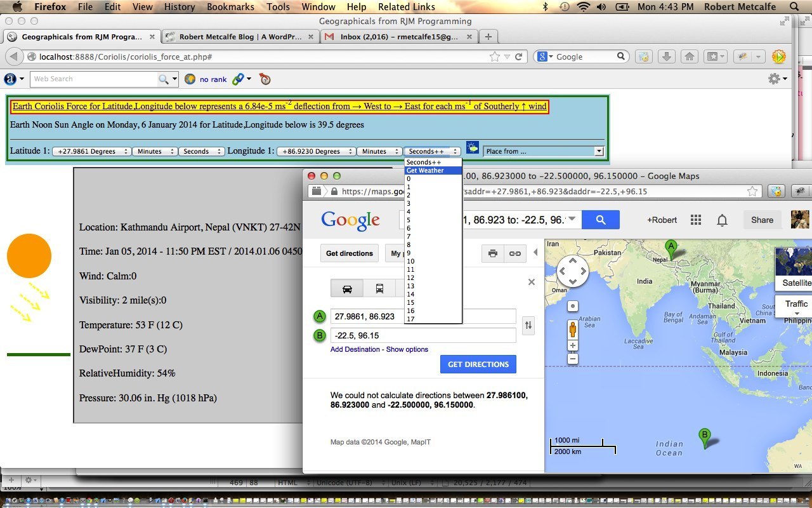The height and width of the screenshot is (508, 812).
Task: Open Longitude +86.9230 Degrees dropdown
Action: [317, 151]
